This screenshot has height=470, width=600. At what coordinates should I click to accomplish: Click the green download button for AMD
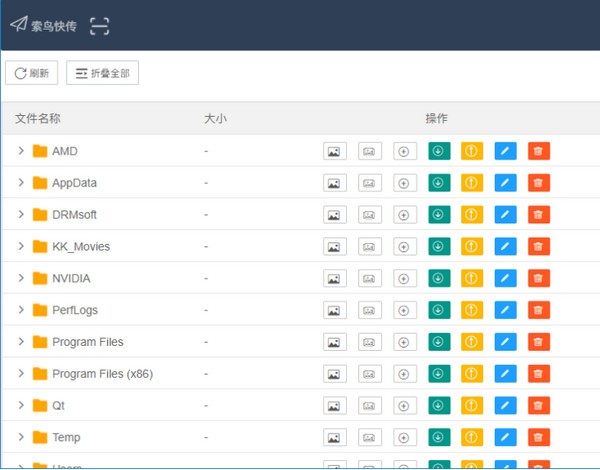coord(439,151)
